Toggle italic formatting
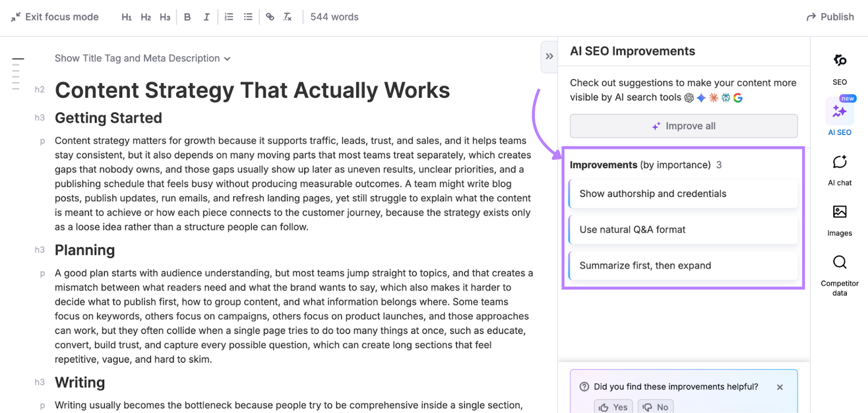 tap(207, 17)
